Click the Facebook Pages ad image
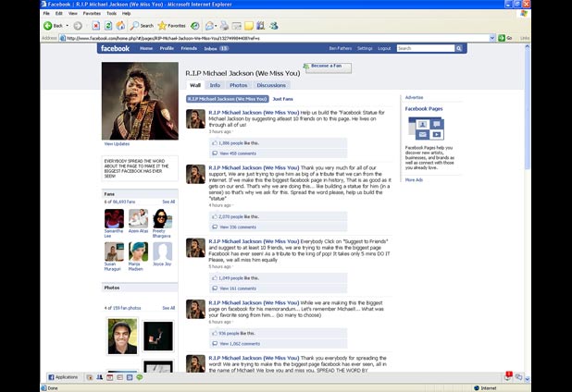Viewport: 572px width, 392px height. (x=424, y=129)
